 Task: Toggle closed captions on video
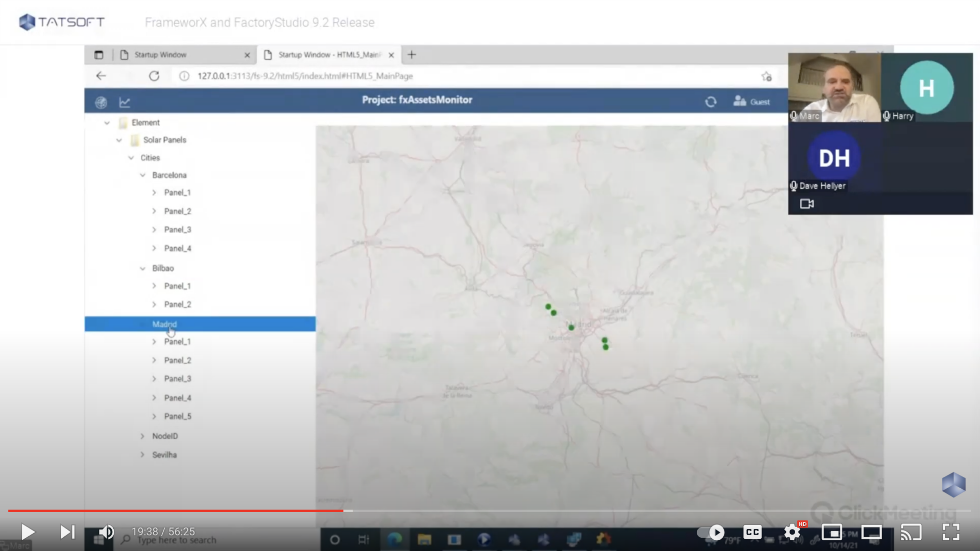coord(752,532)
